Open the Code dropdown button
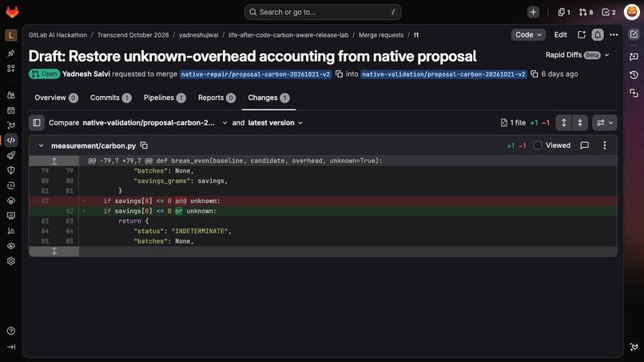644x362 pixels. pyautogui.click(x=528, y=35)
